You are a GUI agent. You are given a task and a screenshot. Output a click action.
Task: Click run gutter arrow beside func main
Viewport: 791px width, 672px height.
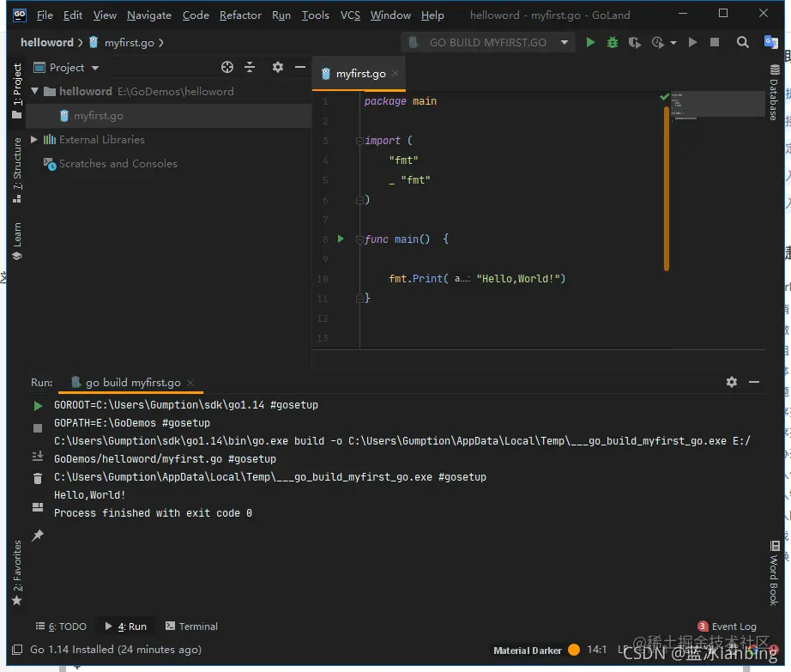pyautogui.click(x=341, y=239)
